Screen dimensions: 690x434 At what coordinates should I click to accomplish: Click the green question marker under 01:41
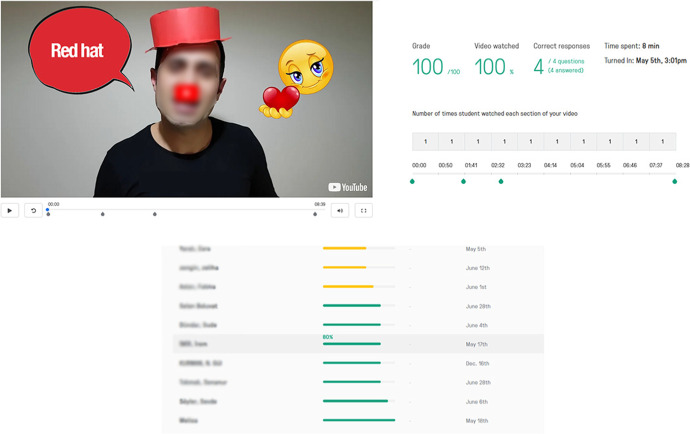pos(463,182)
